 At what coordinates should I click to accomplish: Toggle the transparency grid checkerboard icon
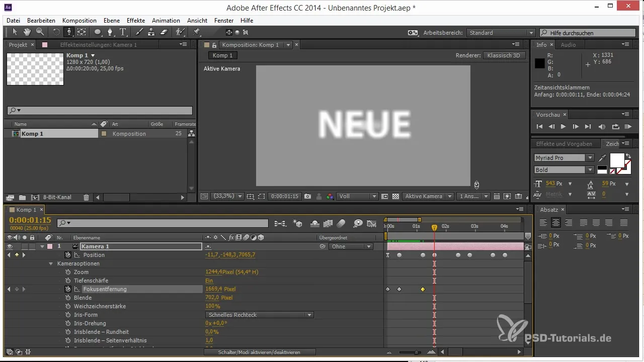395,196
